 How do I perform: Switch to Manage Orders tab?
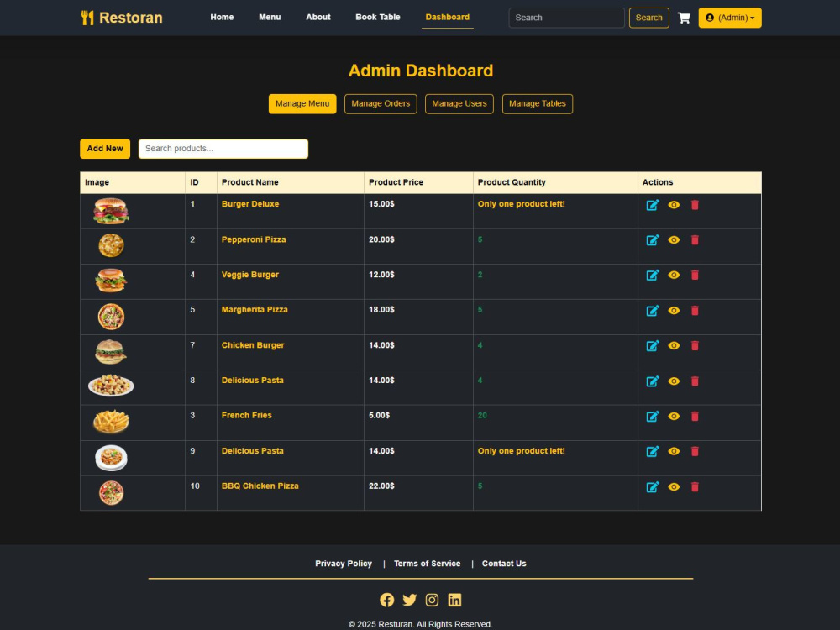[x=381, y=104]
